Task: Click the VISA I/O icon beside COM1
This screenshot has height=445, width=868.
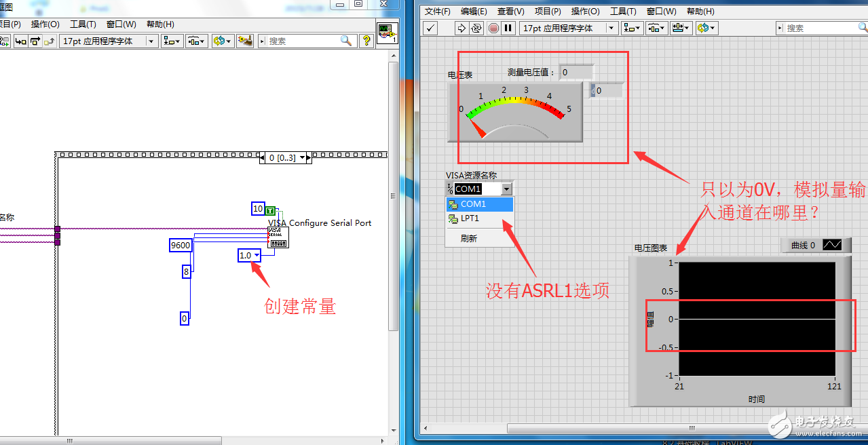Action: point(450,189)
